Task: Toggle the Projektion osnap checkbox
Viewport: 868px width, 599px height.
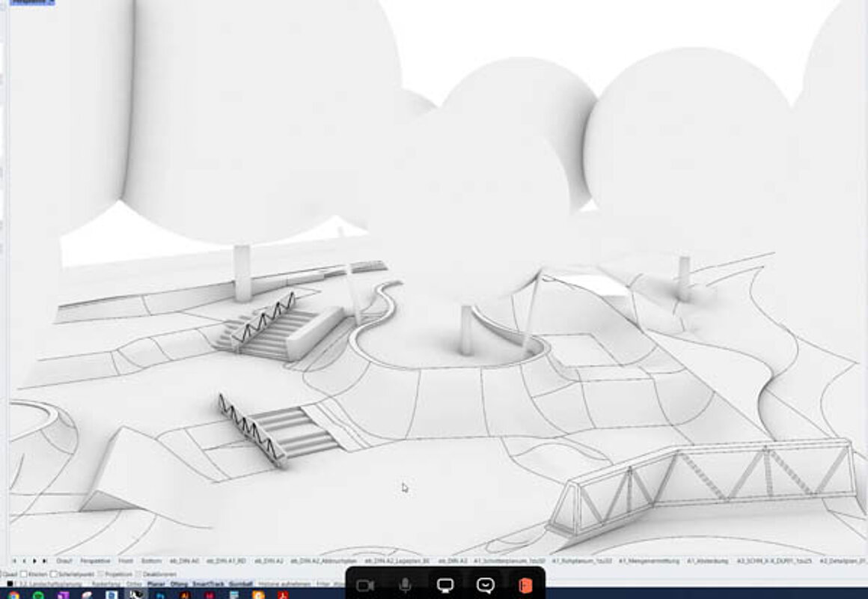Action: (x=101, y=574)
